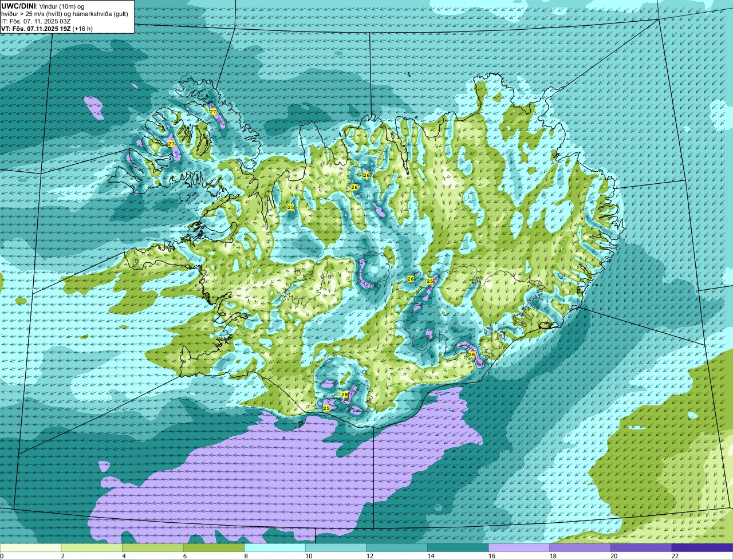
Task: Click the lone 25 gust marker west of the paired 26 markers
Action: pyautogui.click(x=291, y=207)
